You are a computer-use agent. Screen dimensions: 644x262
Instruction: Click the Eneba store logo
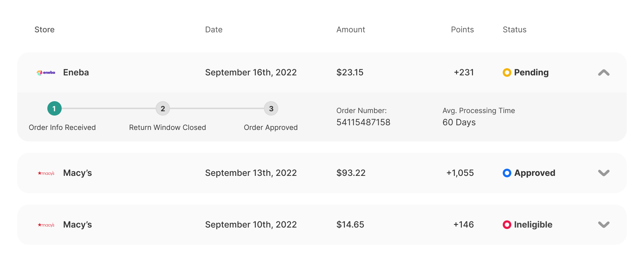[x=46, y=72]
